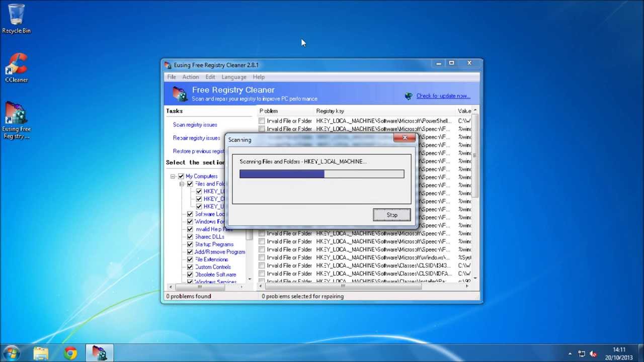644x362 pixels.
Task: Select the Windows Services tree item
Action: coord(215,282)
